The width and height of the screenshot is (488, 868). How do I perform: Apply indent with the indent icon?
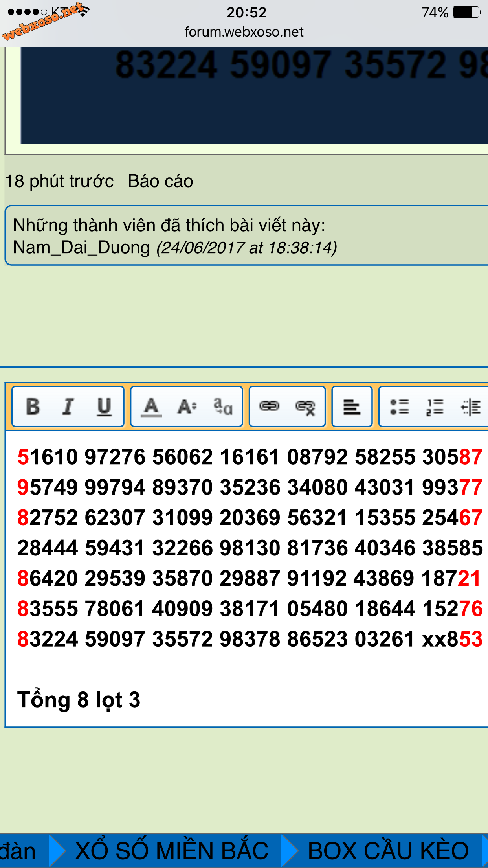coord(471,406)
